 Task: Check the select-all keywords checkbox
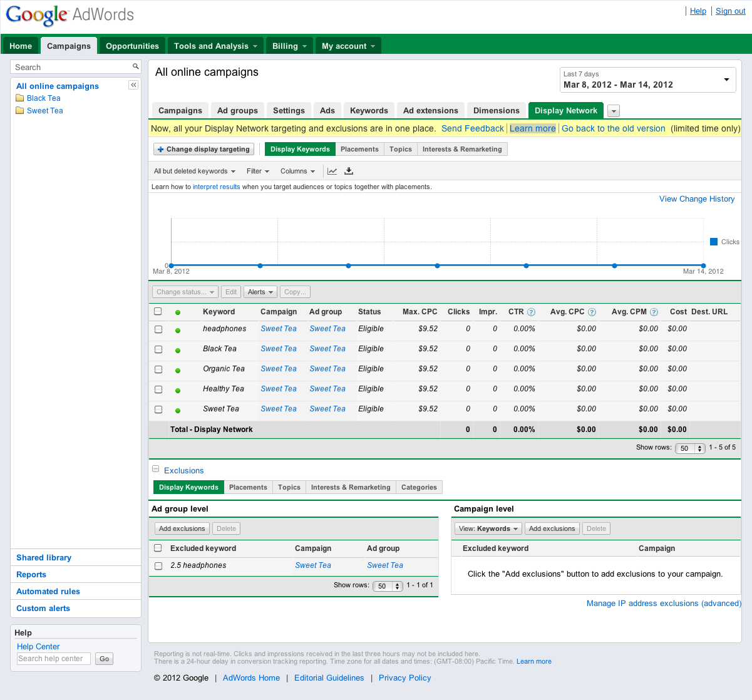click(x=158, y=311)
